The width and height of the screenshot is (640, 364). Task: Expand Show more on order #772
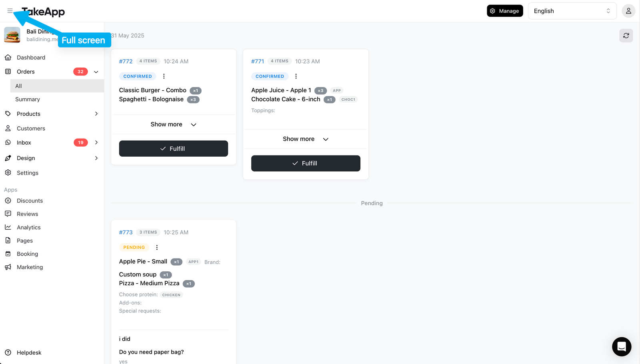click(174, 124)
